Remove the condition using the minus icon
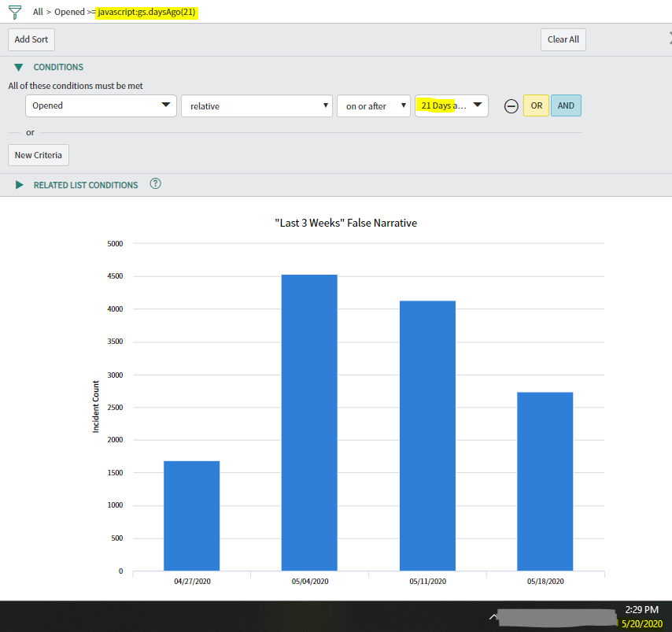The height and width of the screenshot is (632, 672). point(511,105)
